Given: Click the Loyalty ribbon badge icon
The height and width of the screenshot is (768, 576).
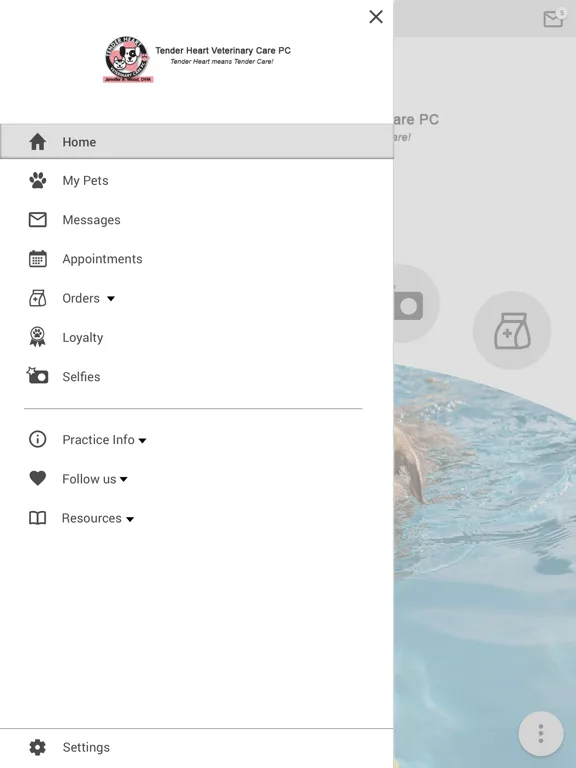Looking at the screenshot, I should (x=38, y=337).
